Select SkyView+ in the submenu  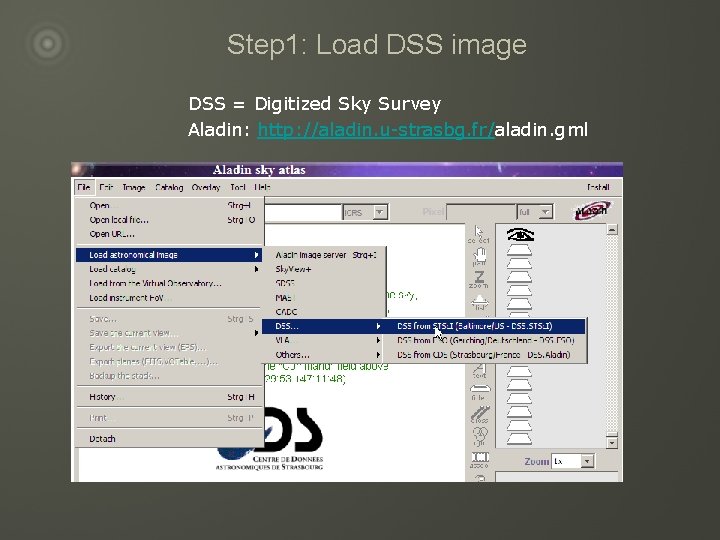(x=324, y=269)
